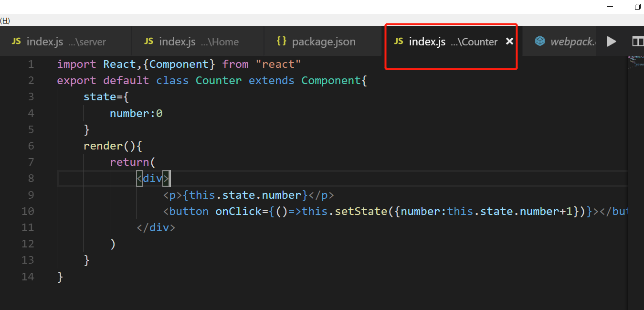Click "setState" on line 10
Image resolution: width=644 pixels, height=310 pixels.
click(360, 211)
